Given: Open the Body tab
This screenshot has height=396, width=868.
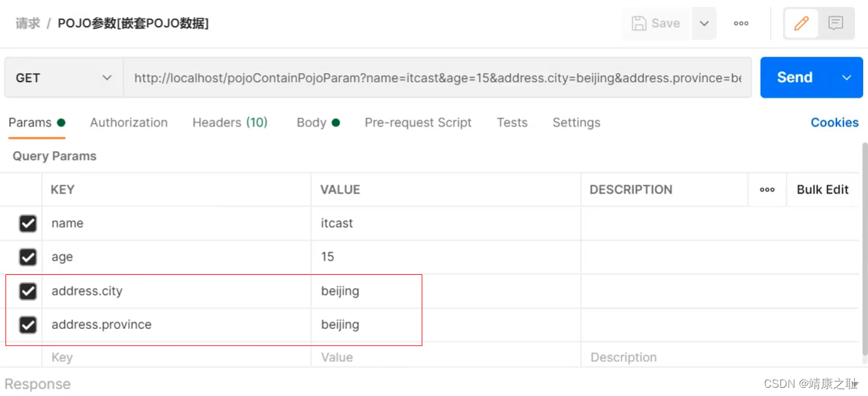Looking at the screenshot, I should click(318, 122).
